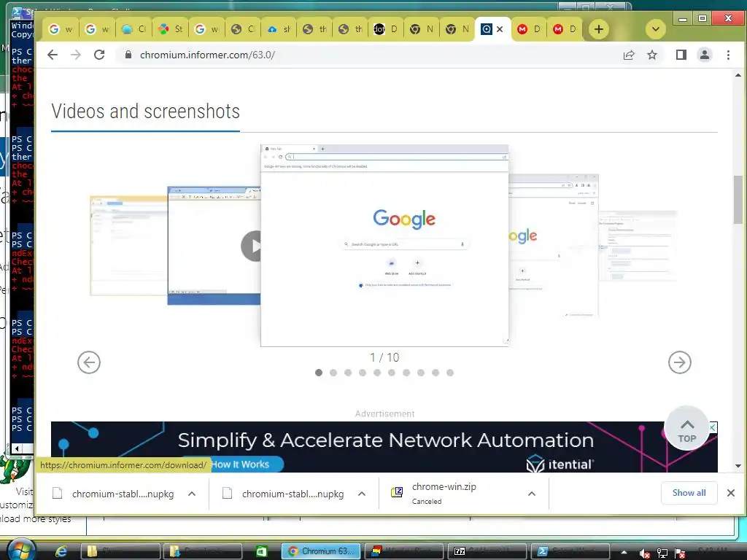Jump to the last carousel dot
This screenshot has width=747, height=560.
pos(449,373)
